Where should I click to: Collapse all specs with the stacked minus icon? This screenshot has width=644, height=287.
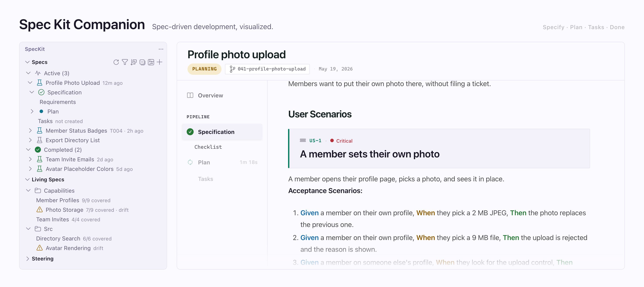(142, 62)
